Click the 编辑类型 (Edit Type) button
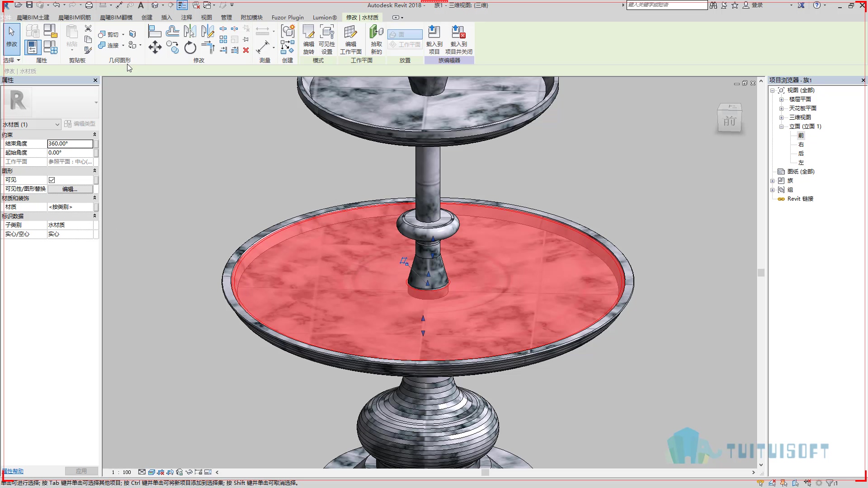 pyautogui.click(x=80, y=124)
